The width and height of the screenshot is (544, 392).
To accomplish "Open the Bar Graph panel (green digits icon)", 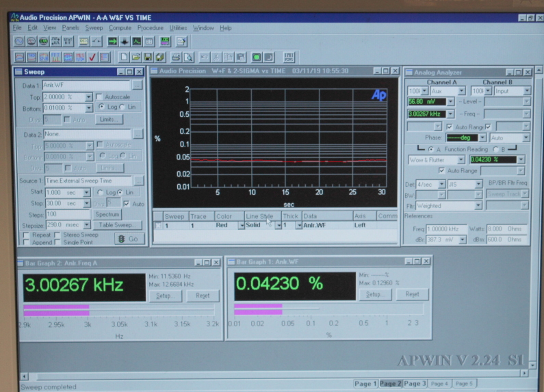I will 165,41.
